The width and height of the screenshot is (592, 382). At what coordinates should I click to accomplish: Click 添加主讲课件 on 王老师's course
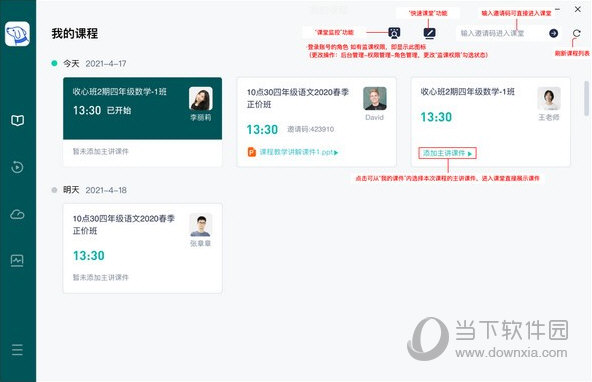(x=447, y=153)
